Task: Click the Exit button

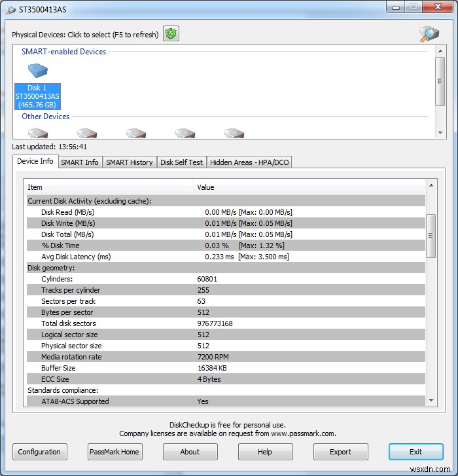Action: click(x=415, y=452)
